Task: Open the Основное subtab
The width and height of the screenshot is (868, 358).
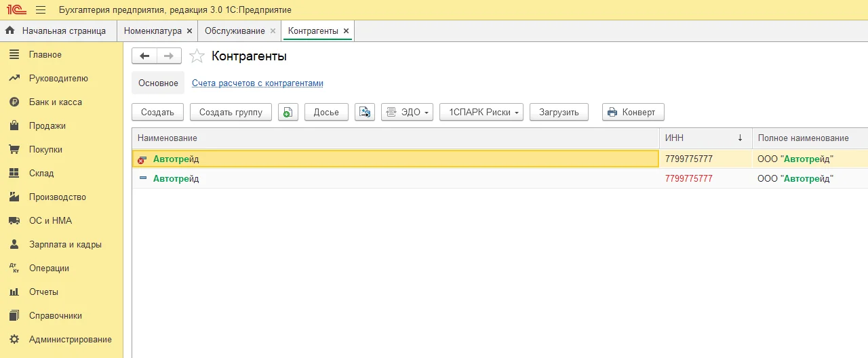Action: [158, 83]
